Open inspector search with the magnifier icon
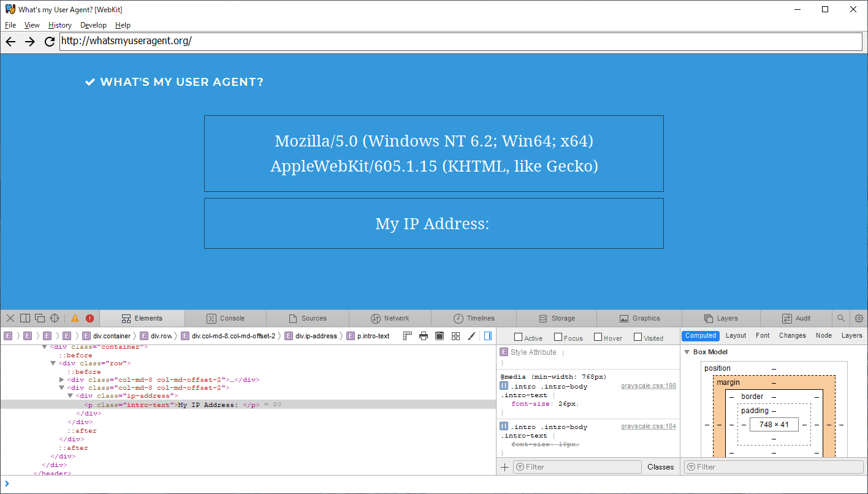The width and height of the screenshot is (868, 494). [840, 318]
